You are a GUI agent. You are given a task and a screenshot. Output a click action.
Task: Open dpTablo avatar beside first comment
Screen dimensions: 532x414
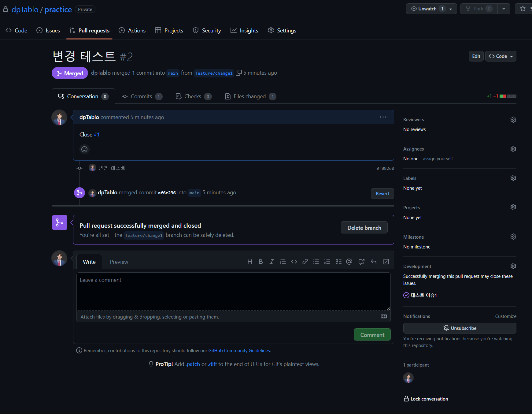[59, 117]
